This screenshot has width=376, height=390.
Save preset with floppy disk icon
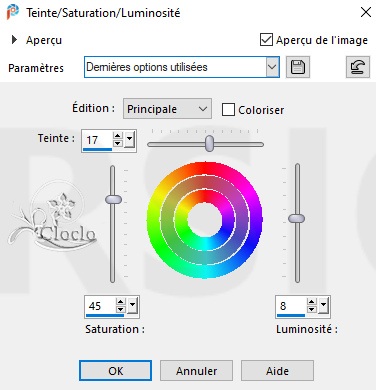point(298,67)
